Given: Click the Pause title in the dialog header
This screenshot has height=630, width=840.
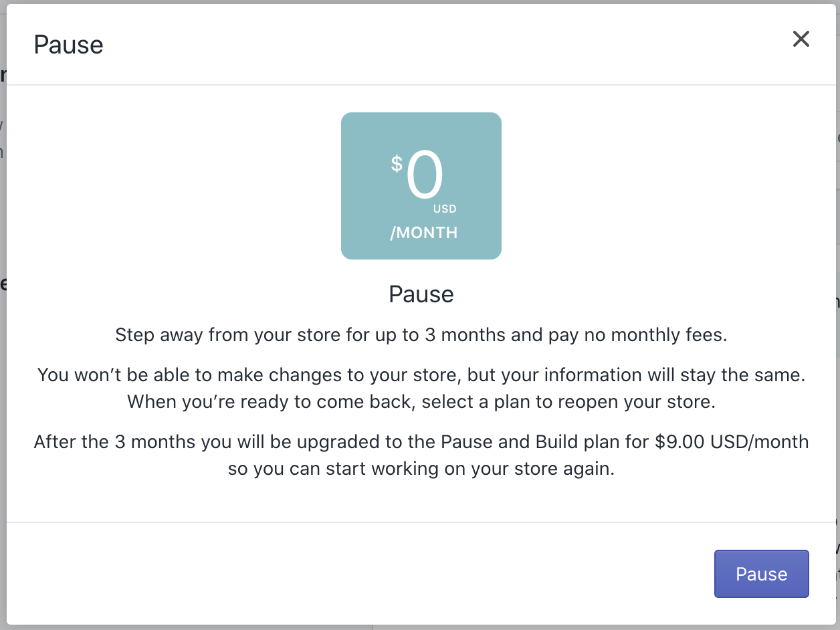Looking at the screenshot, I should click(x=68, y=45).
